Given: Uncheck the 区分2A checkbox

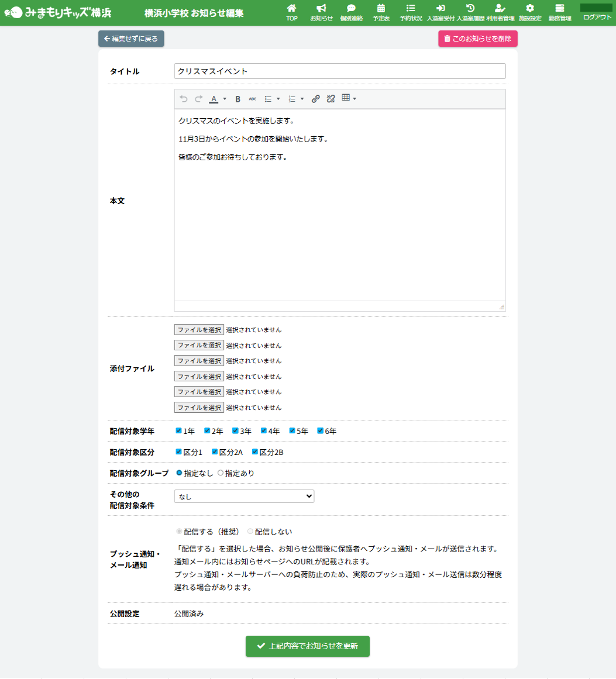Looking at the screenshot, I should click(x=215, y=452).
